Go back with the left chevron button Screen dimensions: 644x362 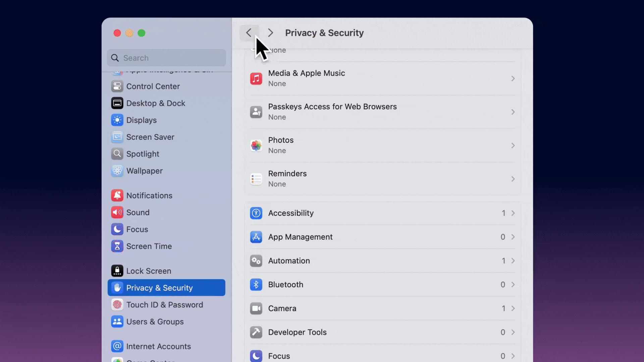coord(249,33)
